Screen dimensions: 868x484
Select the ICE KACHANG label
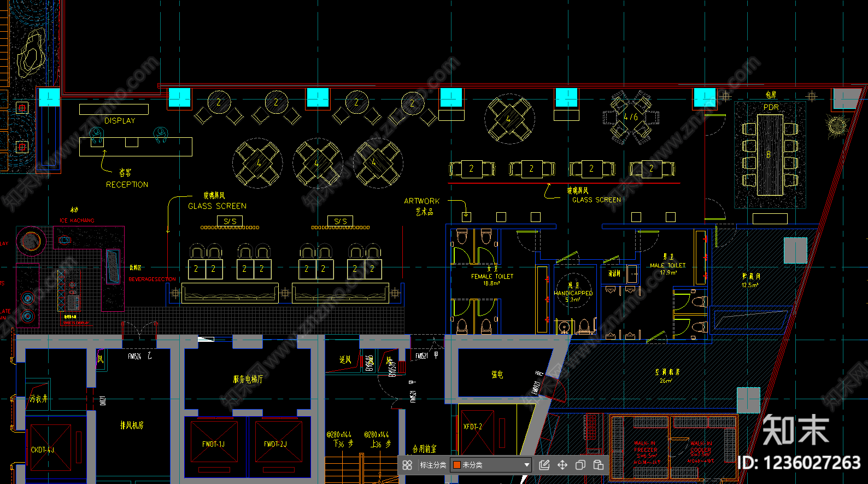(x=77, y=220)
